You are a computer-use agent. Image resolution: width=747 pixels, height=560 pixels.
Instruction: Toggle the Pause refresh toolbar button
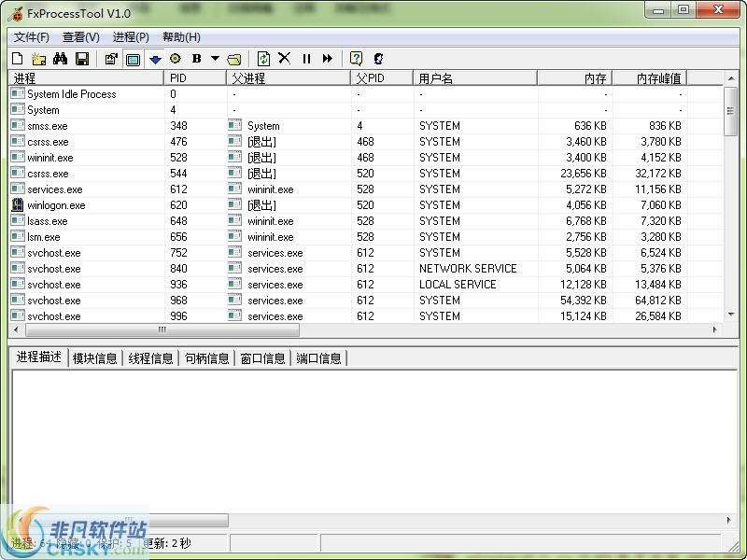tap(305, 58)
